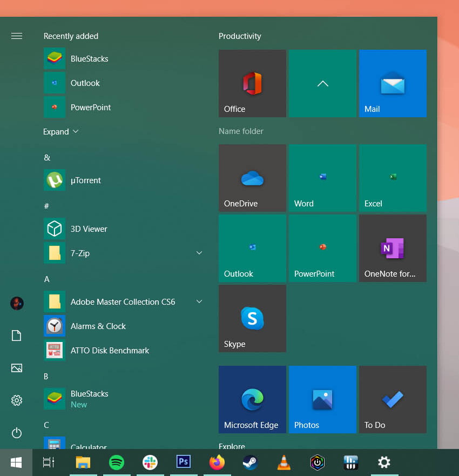Image resolution: width=459 pixels, height=476 pixels.
Task: Open the Photos tile
Action: (322, 399)
